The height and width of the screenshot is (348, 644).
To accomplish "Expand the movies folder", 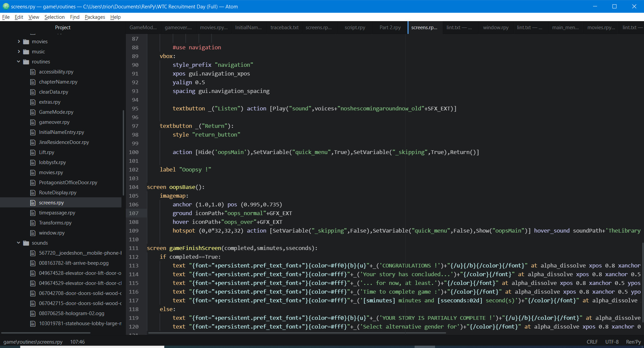I will pyautogui.click(x=18, y=41).
